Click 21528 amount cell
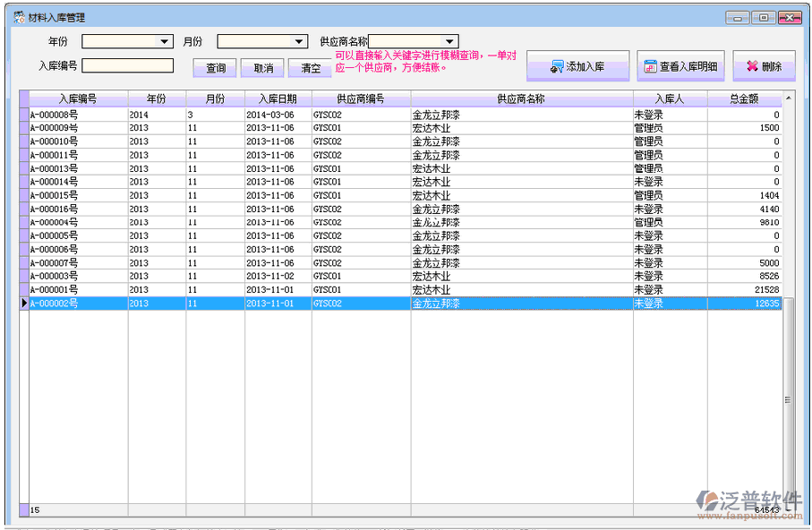This screenshot has width=812, height=530. (744, 290)
